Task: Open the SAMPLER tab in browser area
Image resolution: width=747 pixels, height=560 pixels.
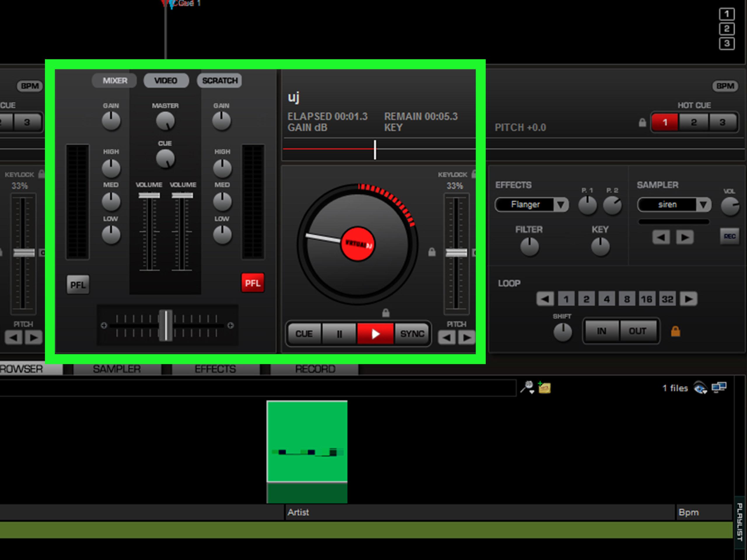Action: 117,369
